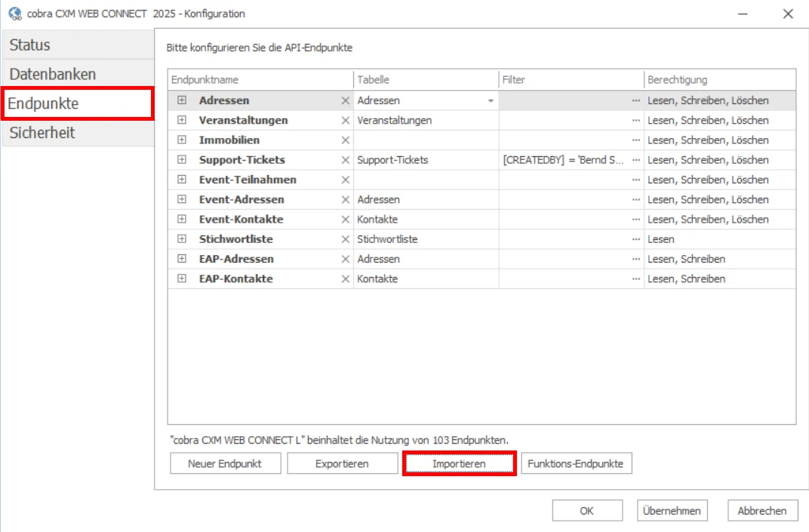This screenshot has width=809, height=532.
Task: Expand the Support-Tickets endpoint row
Action: pyautogui.click(x=182, y=159)
